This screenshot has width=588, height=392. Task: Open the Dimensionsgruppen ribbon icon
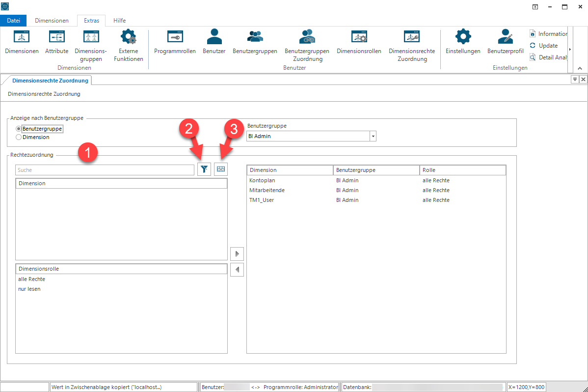tap(91, 37)
